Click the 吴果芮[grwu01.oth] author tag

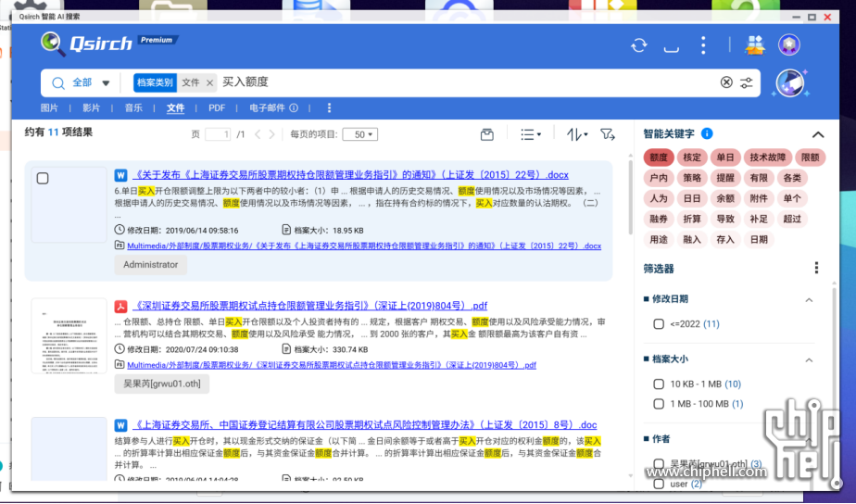[161, 384]
